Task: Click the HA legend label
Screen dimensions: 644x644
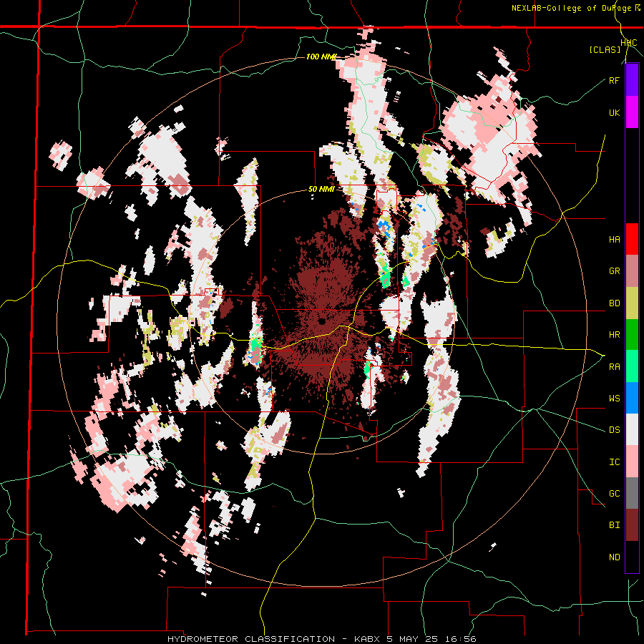Action: tap(615, 240)
